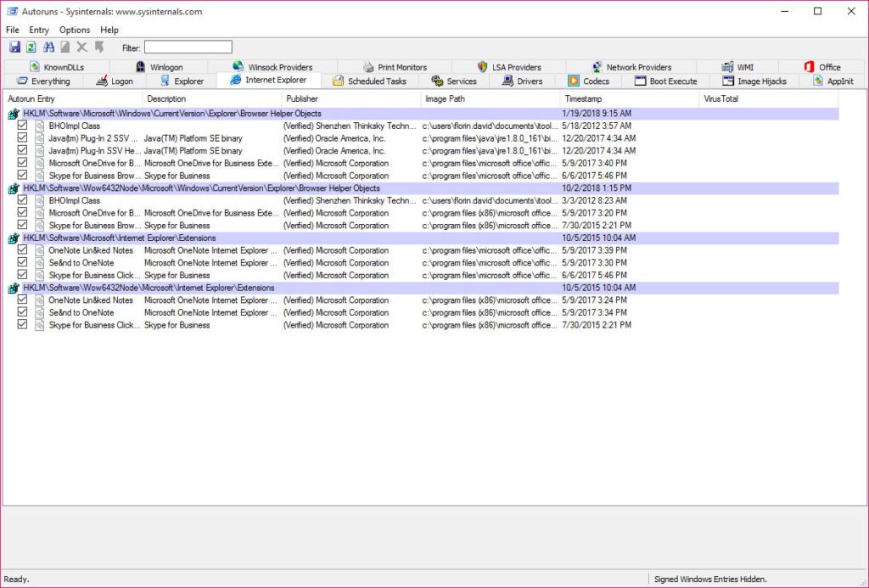The image size is (869, 588).
Task: Click file icon of Java(tm) Plug-In 2 SSV entry
Action: tap(39, 138)
